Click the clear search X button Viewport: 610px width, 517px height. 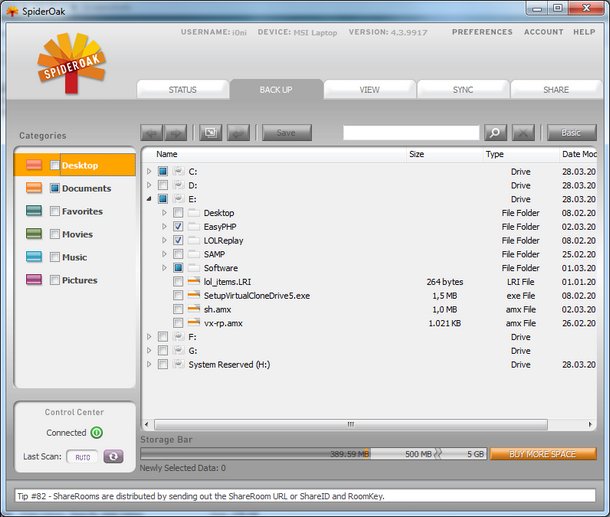click(523, 133)
